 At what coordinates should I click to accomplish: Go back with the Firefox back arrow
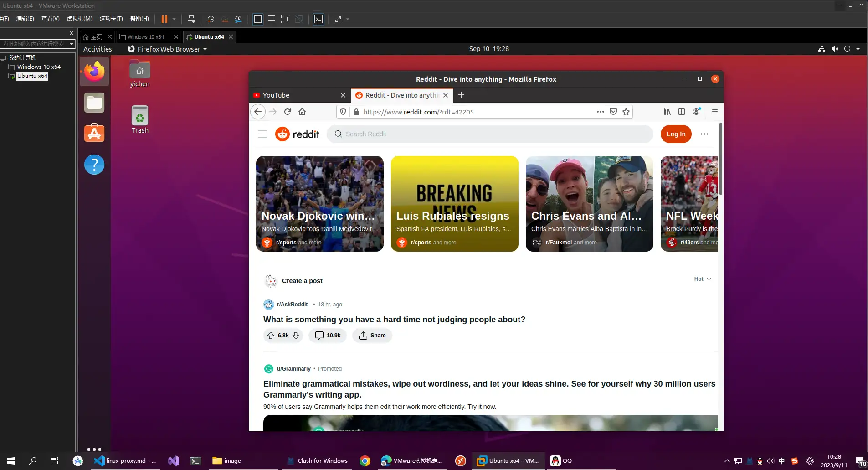click(x=258, y=112)
